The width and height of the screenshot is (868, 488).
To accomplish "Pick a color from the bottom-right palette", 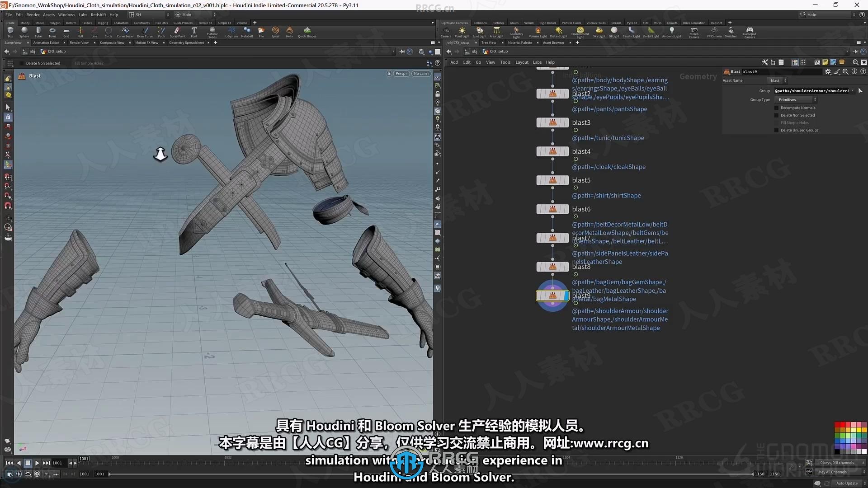I will pyautogui.click(x=850, y=438).
